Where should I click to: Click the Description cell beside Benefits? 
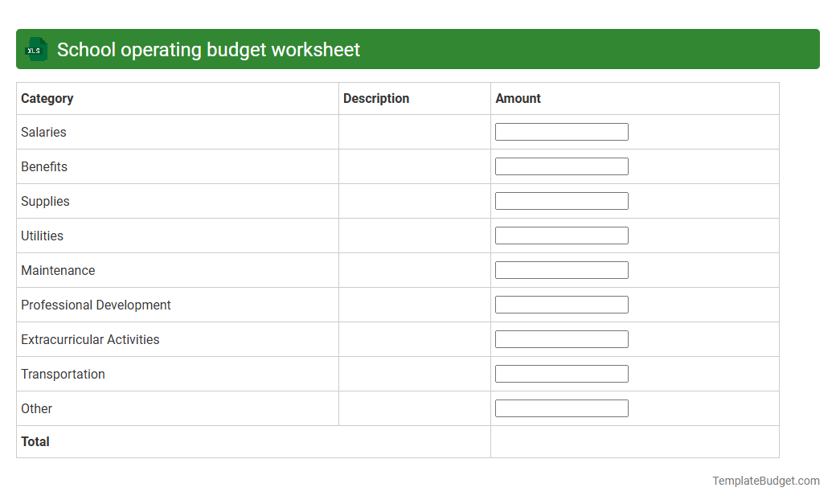(x=414, y=166)
